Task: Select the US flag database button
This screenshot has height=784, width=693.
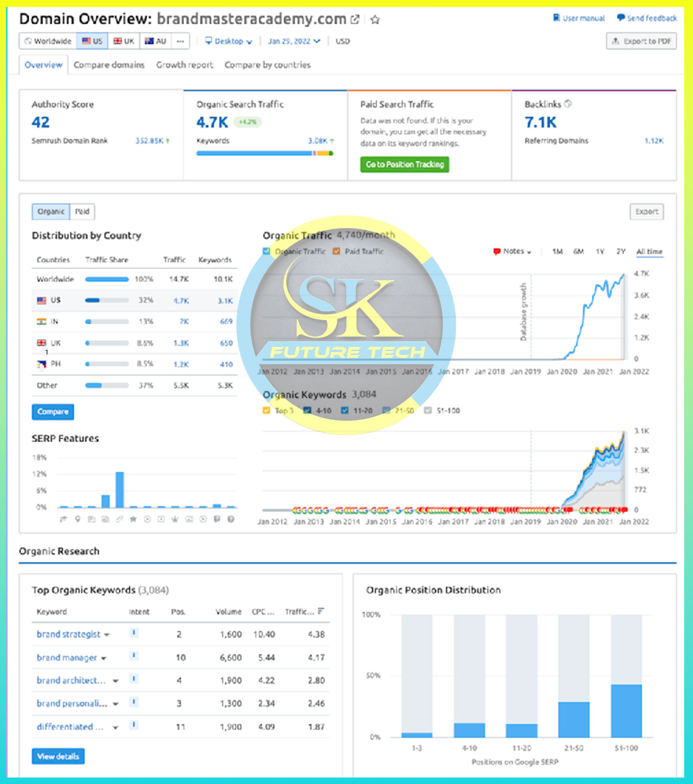Action: [x=92, y=41]
